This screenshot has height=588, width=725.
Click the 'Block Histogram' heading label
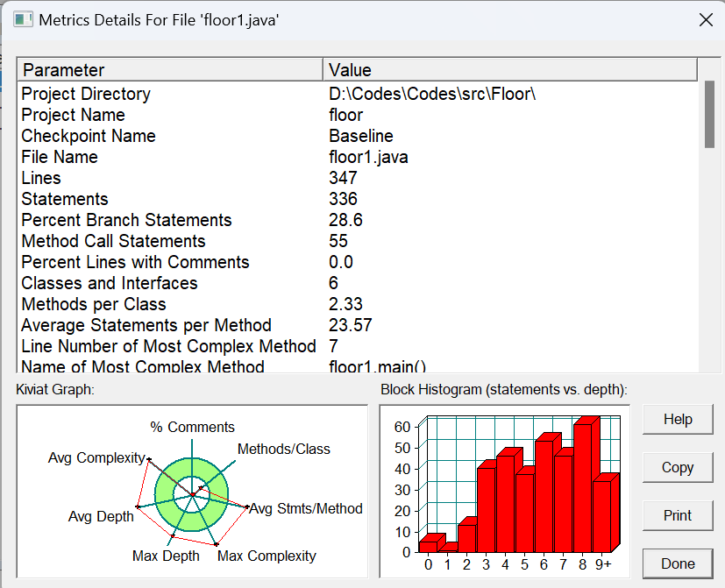pyautogui.click(x=504, y=390)
